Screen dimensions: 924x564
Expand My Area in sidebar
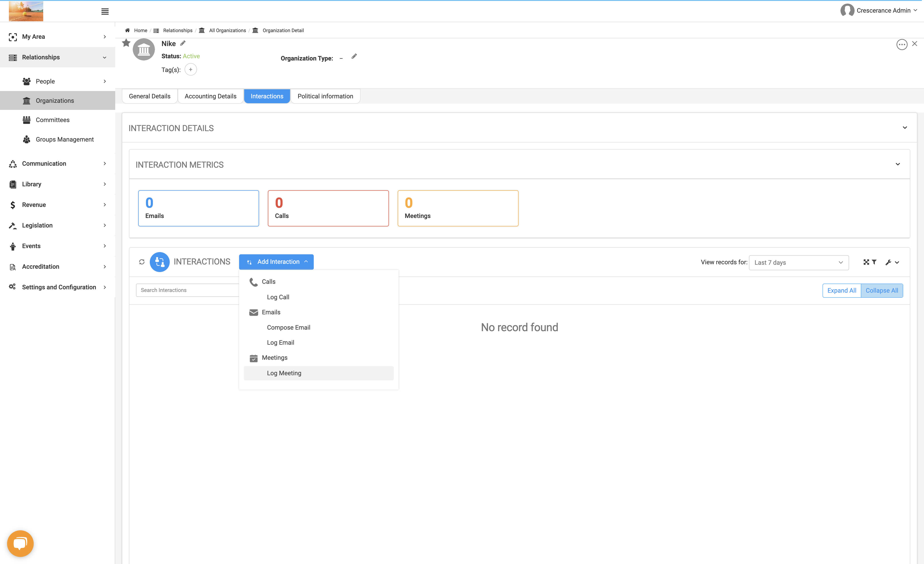(57, 36)
